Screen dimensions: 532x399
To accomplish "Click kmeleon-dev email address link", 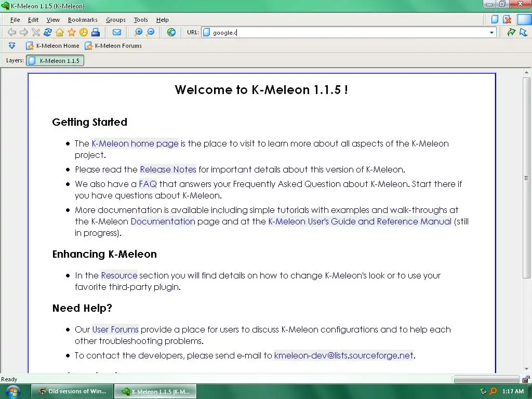I will click(344, 355).
